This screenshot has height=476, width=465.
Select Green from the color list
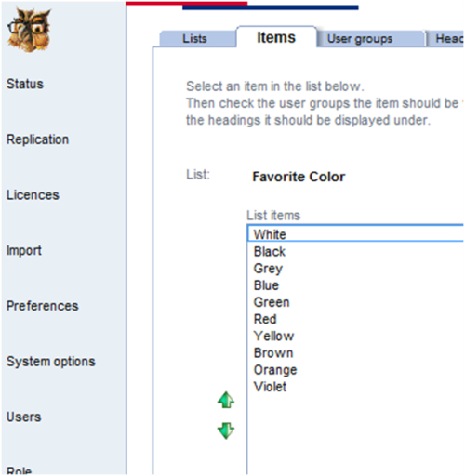click(355, 302)
